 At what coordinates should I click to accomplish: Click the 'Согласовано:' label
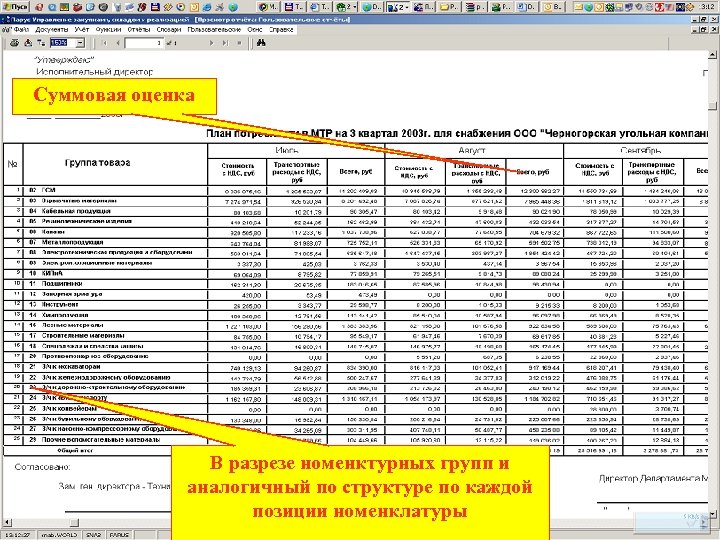coord(42,467)
